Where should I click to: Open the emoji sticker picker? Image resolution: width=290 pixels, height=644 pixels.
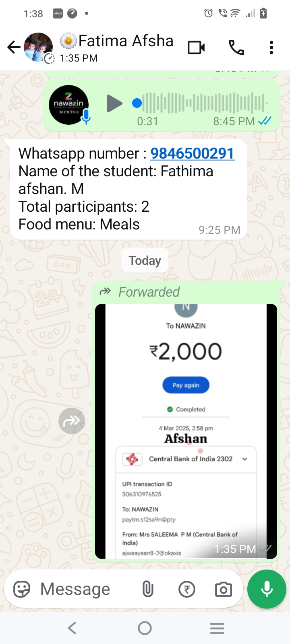click(x=22, y=589)
